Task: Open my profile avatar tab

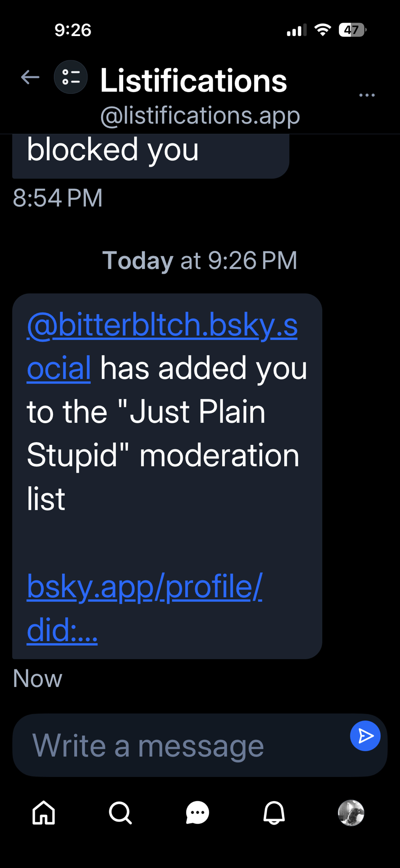Action: click(351, 812)
